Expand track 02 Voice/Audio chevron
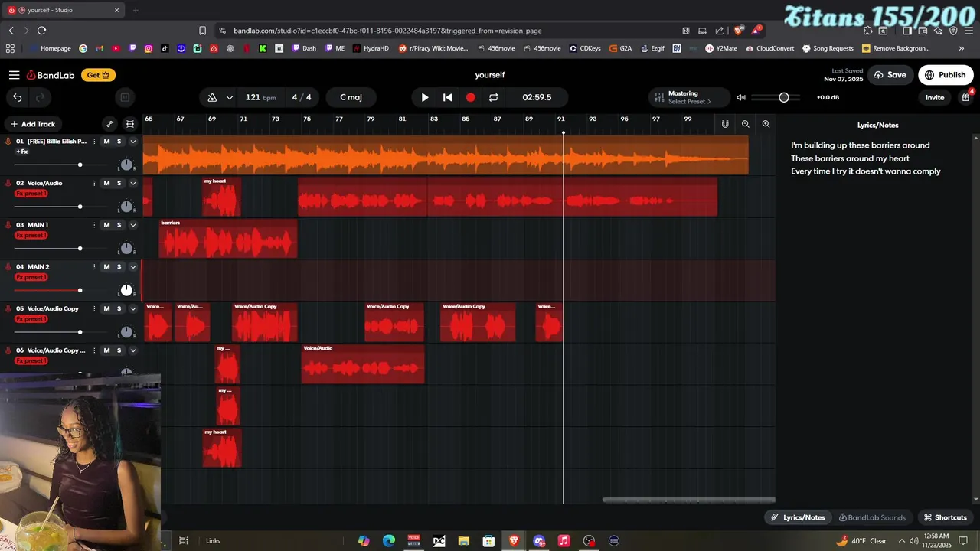 (x=132, y=183)
